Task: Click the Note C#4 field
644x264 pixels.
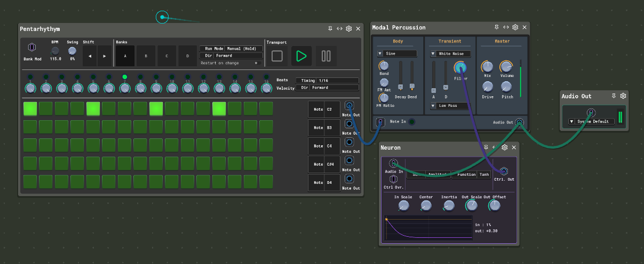Action: pos(325,164)
